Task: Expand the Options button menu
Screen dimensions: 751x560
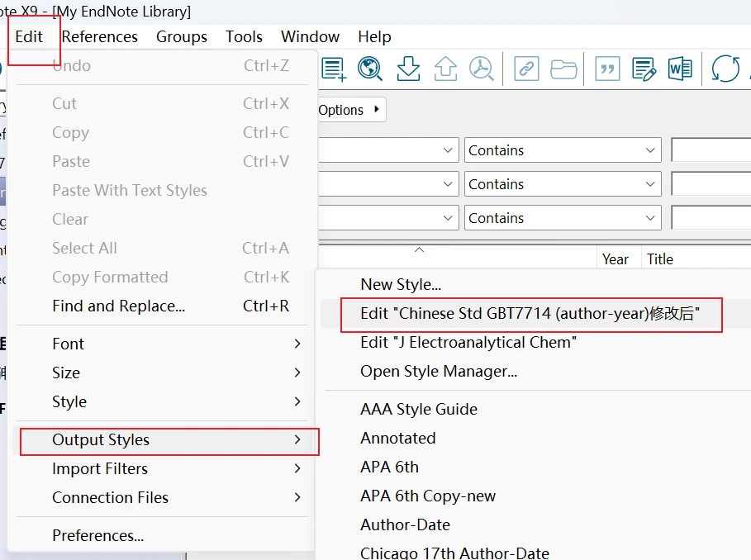Action: click(350, 110)
